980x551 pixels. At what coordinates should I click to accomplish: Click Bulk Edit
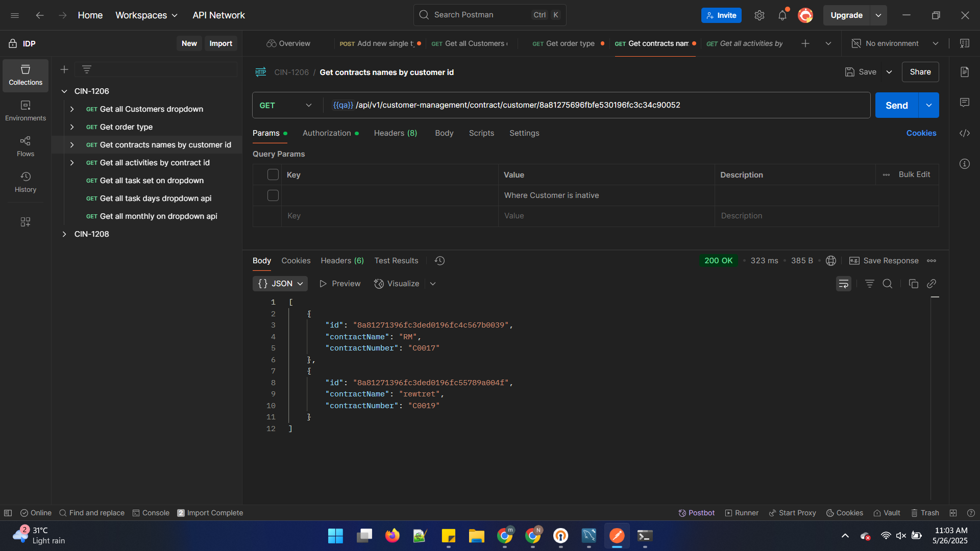pos(914,174)
